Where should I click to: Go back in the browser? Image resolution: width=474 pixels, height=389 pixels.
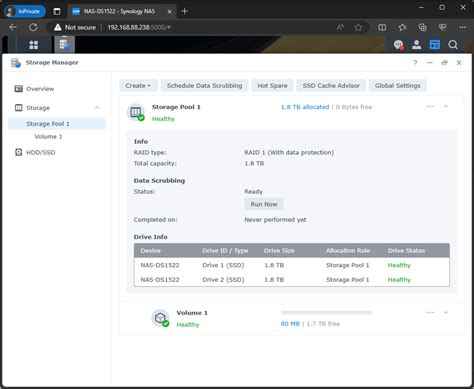(13, 27)
